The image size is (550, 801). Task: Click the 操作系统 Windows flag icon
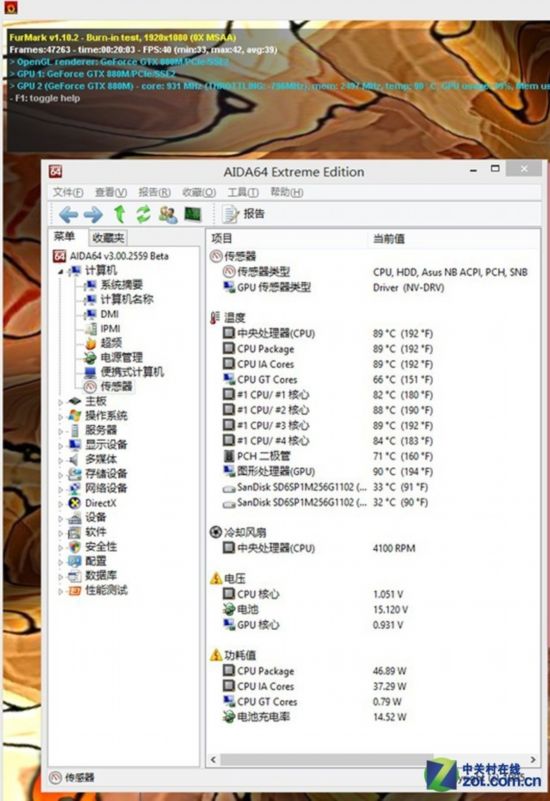75,415
